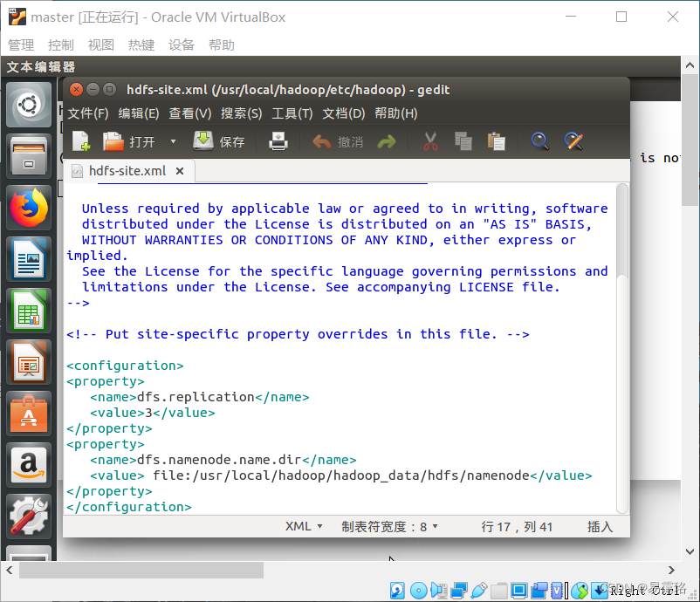Open VirtualBox 控制 menu
This screenshot has height=602, width=700.
pos(61,45)
